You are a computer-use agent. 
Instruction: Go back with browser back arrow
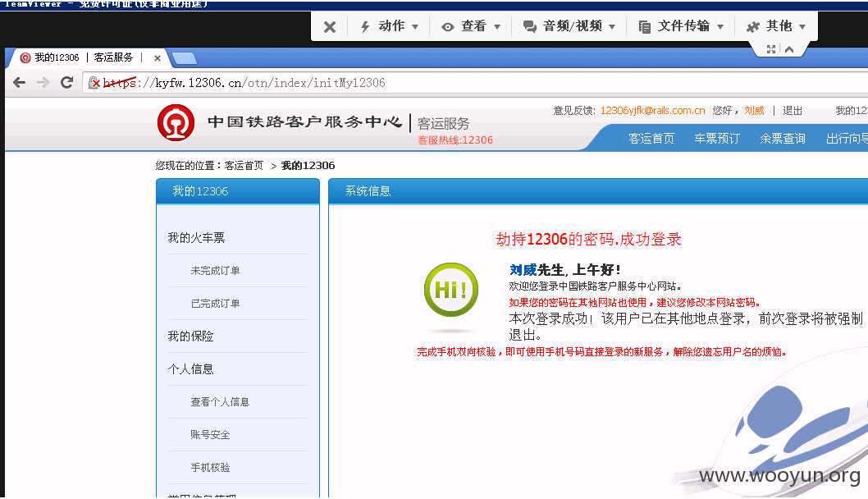(x=20, y=83)
